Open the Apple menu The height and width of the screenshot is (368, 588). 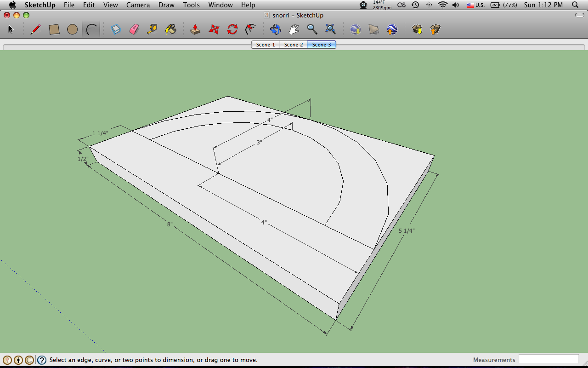(12, 5)
